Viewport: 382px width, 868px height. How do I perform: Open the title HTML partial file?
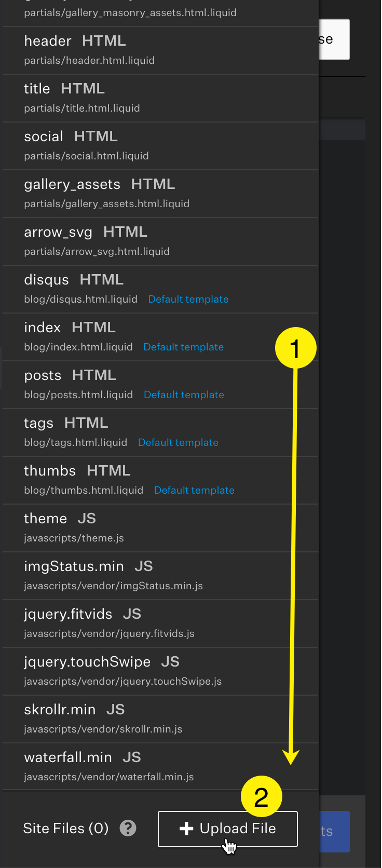coord(160,98)
